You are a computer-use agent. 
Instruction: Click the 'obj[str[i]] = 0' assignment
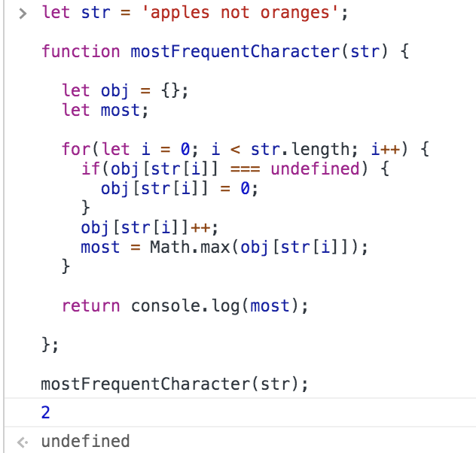[x=179, y=189]
